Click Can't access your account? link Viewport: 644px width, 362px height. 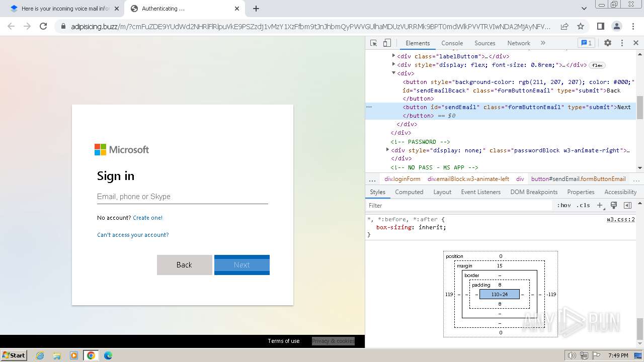click(x=133, y=235)
